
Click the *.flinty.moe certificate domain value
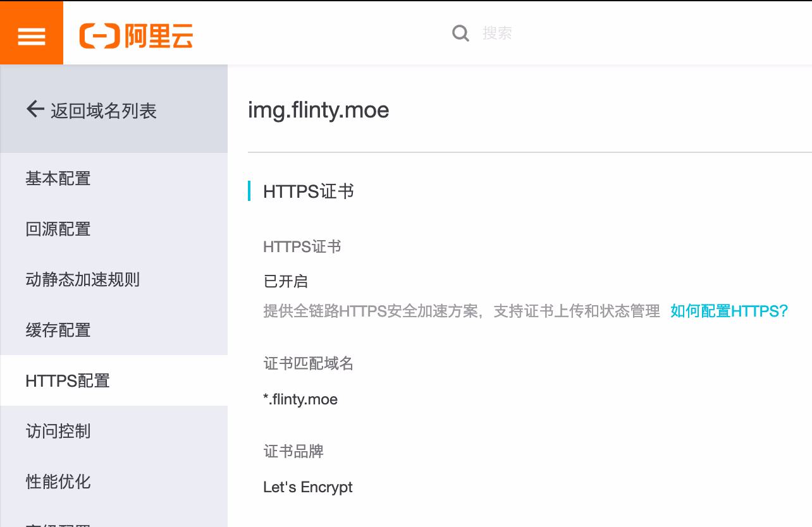click(300, 399)
